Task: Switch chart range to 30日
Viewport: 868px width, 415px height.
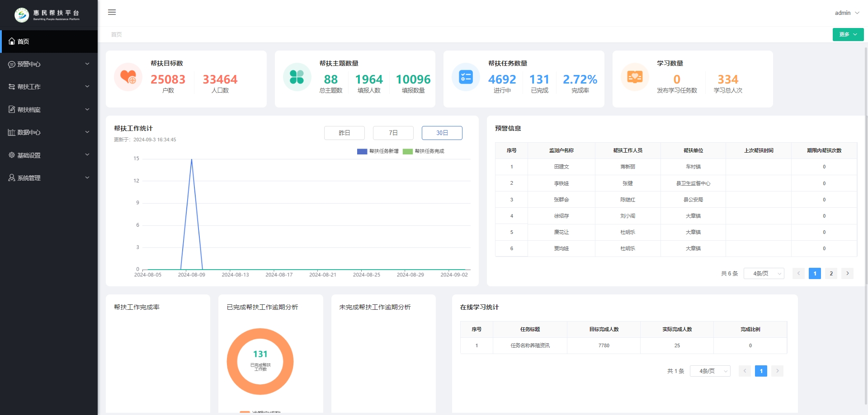Action: pos(442,133)
